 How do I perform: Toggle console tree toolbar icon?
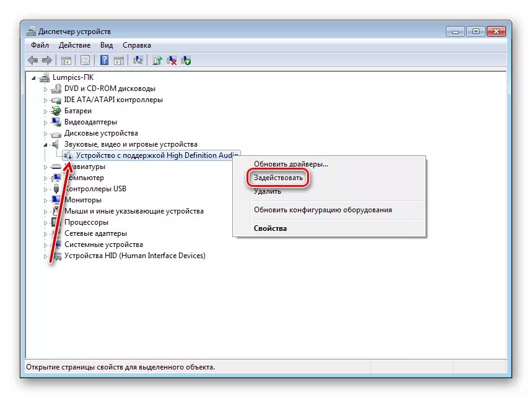66,61
